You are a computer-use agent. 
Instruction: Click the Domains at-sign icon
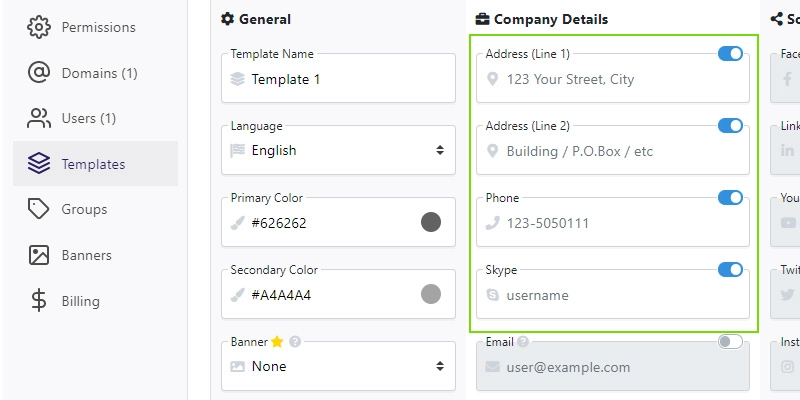(39, 72)
